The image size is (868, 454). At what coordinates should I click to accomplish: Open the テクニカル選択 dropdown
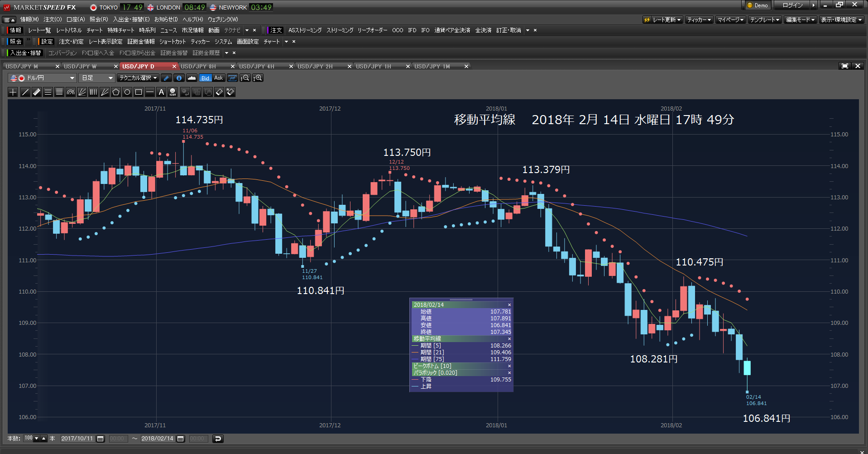[138, 78]
